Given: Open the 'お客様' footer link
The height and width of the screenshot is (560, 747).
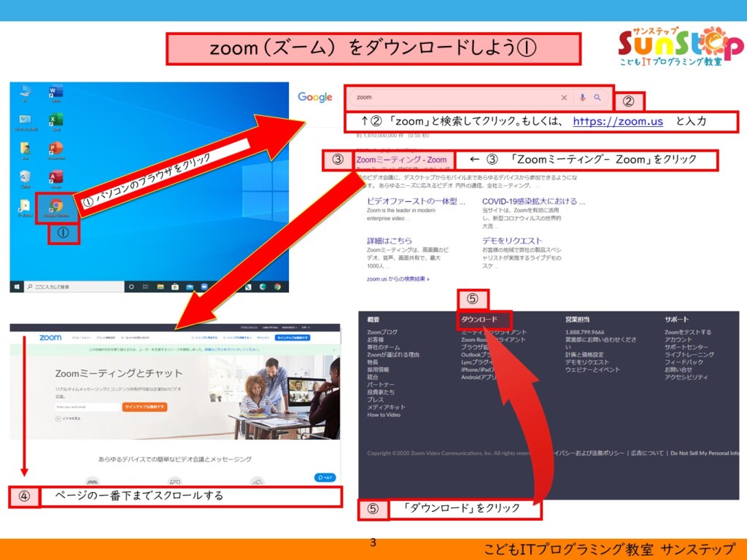Looking at the screenshot, I should (376, 340).
